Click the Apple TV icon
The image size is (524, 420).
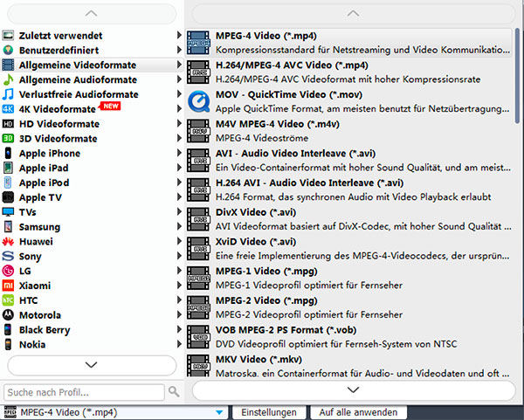(x=8, y=197)
